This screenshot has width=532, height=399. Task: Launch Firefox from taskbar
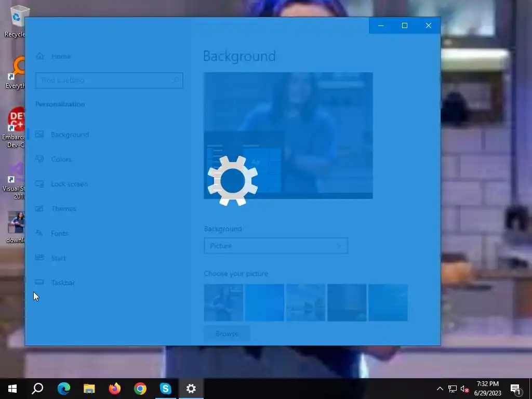[x=115, y=389]
